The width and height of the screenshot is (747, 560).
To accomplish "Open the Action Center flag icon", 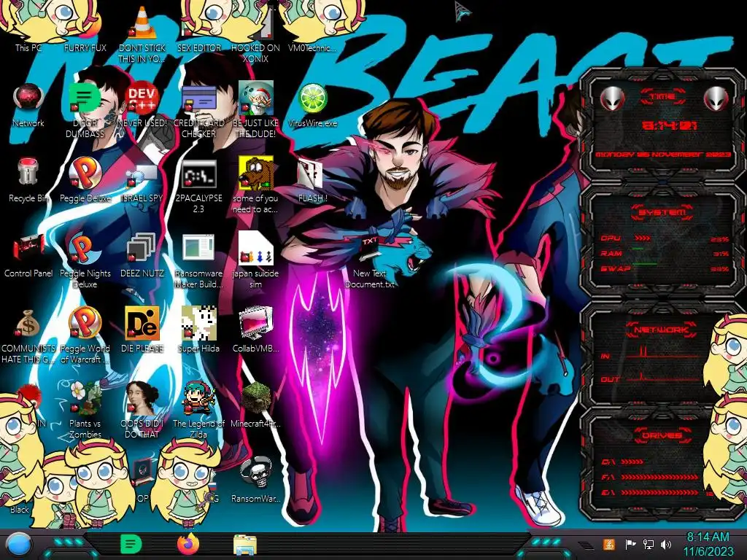I will [x=630, y=544].
